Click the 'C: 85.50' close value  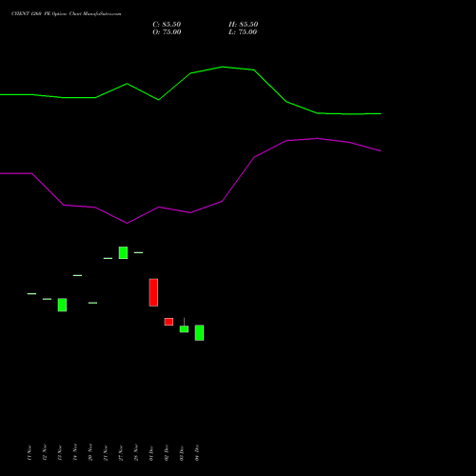coord(167,25)
